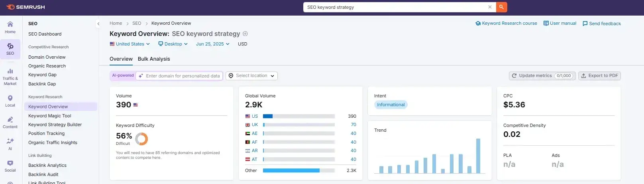Open Position Tracking

pyautogui.click(x=46, y=133)
